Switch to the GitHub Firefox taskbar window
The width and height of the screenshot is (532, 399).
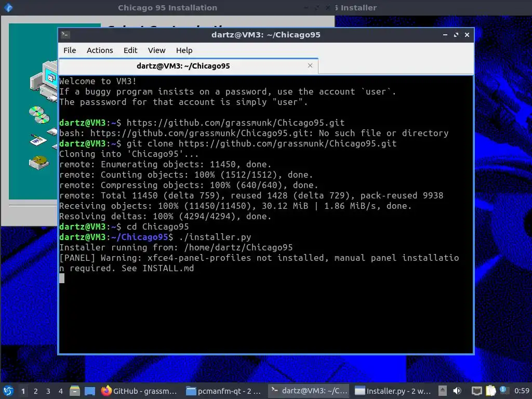139,391
